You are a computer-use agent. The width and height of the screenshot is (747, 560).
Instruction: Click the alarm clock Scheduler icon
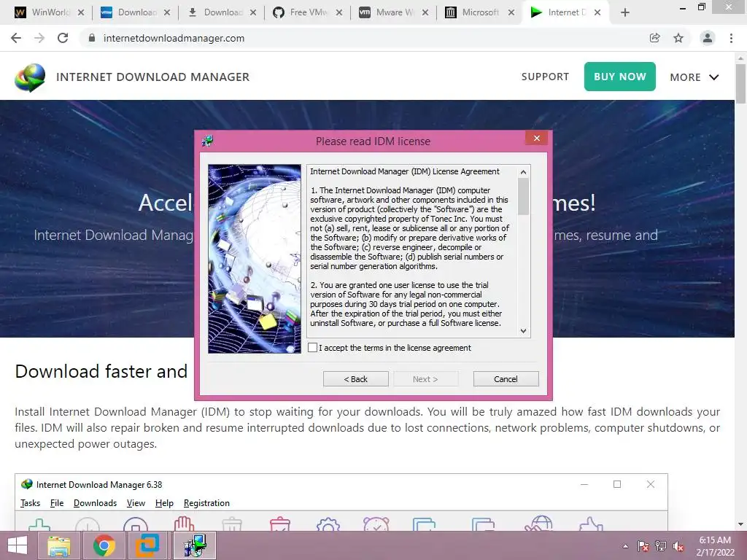point(376,524)
